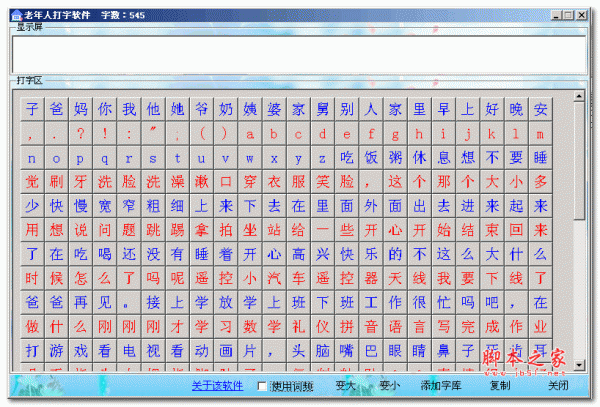
Task: Select the blue letter z key
Action: tap(323, 158)
